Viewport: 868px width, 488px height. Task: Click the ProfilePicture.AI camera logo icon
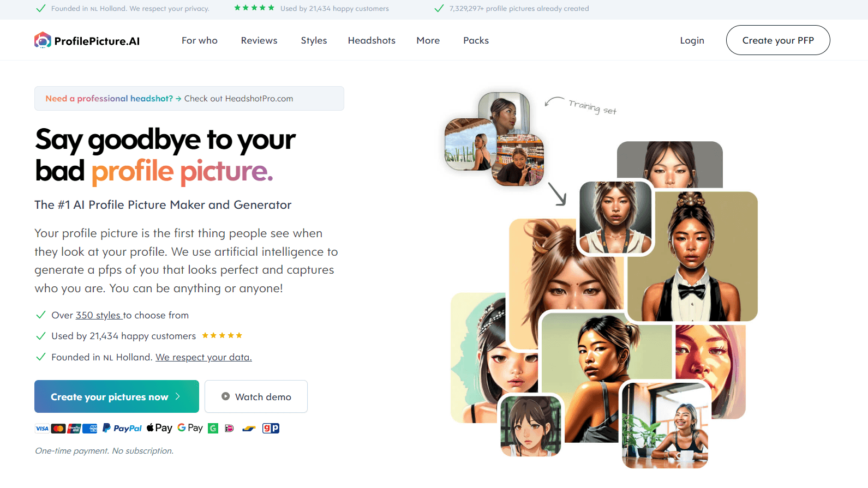point(43,40)
